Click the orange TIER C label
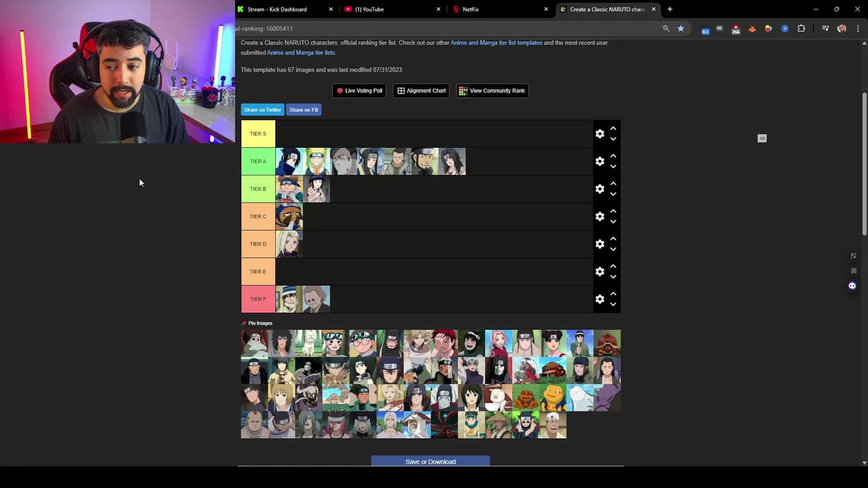 click(258, 216)
